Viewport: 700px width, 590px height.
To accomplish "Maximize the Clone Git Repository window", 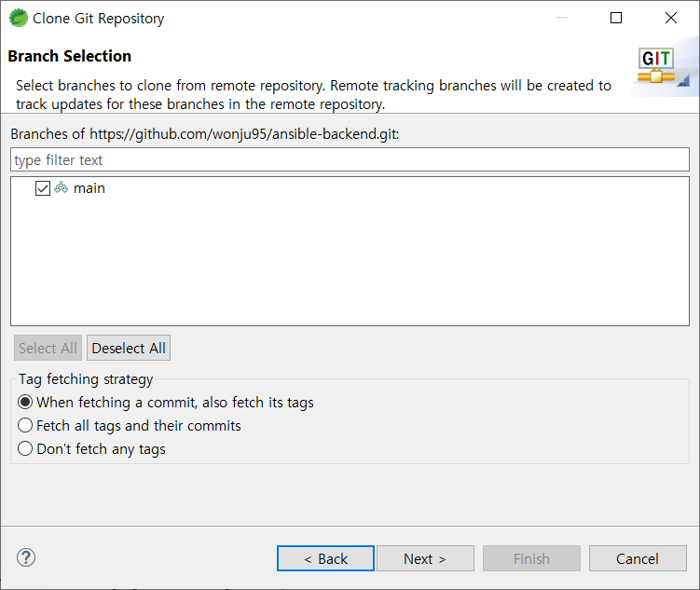I will pos(616,18).
